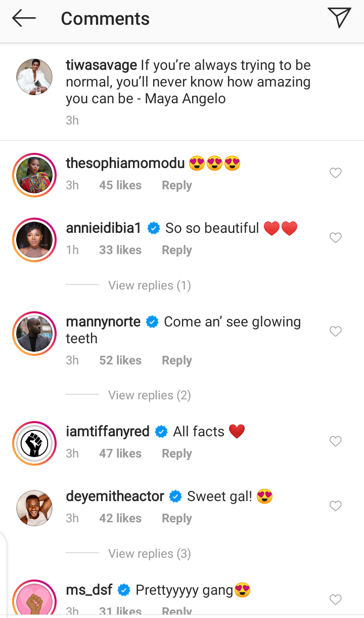364x618 pixels.
Task: Reply to iamtiffanyred's comment
Action: point(176,454)
